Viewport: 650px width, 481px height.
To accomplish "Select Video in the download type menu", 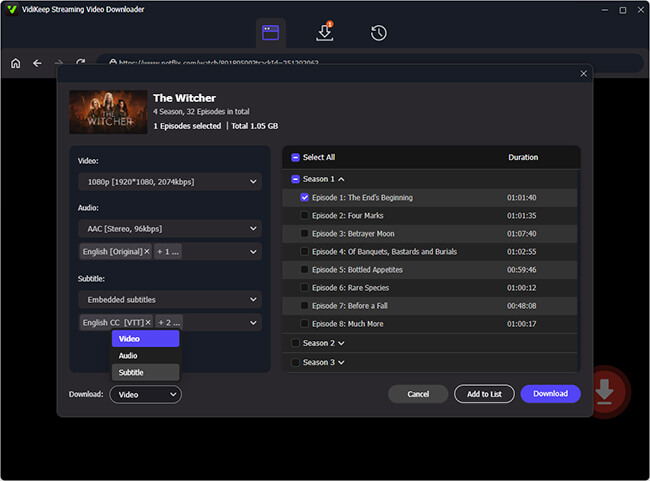I will (x=146, y=339).
